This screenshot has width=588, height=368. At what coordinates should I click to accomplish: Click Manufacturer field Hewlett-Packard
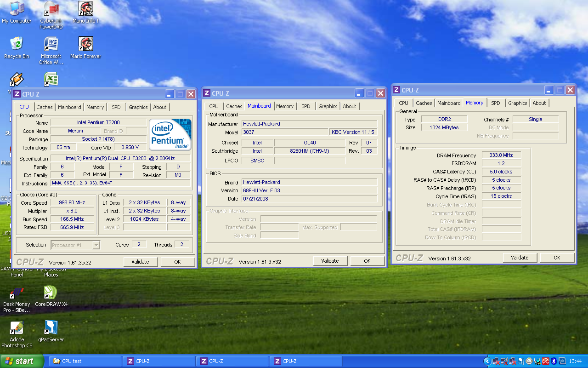coord(310,124)
